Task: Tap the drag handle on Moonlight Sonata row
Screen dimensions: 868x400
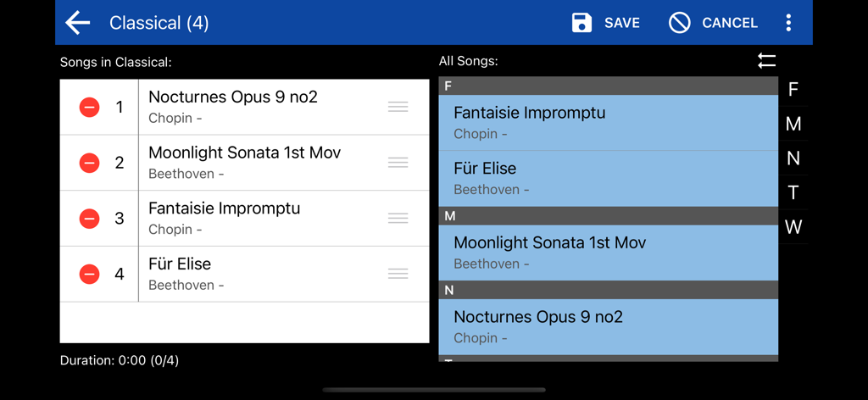Action: click(x=398, y=163)
